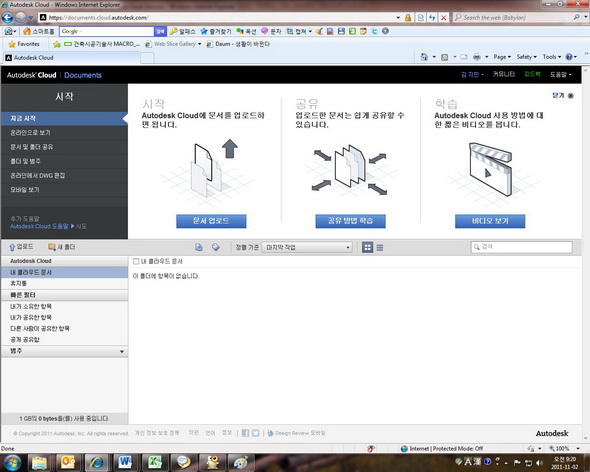Image resolution: width=590 pixels, height=472 pixels.
Task: Click the volume speaker icon in system tray
Action: [x=540, y=463]
